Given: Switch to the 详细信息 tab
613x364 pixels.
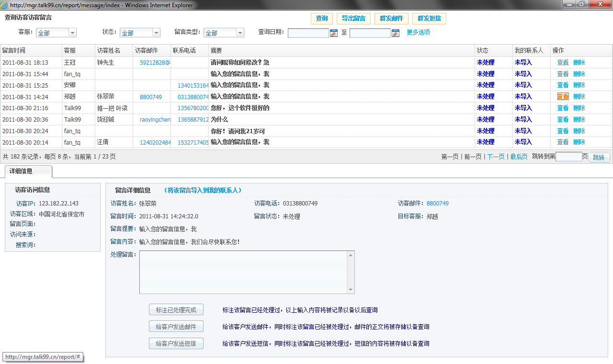Looking at the screenshot, I should click(28, 171).
